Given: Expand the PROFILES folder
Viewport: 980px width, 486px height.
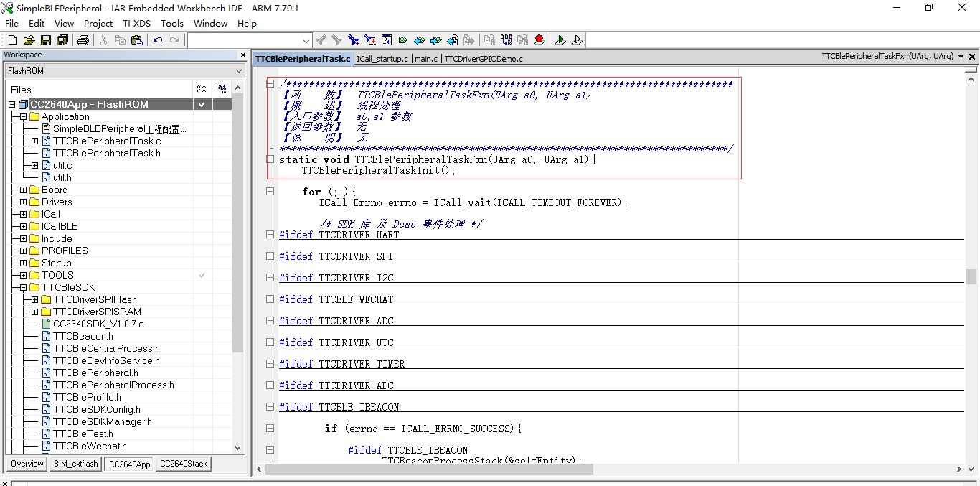Looking at the screenshot, I should click(x=23, y=251).
